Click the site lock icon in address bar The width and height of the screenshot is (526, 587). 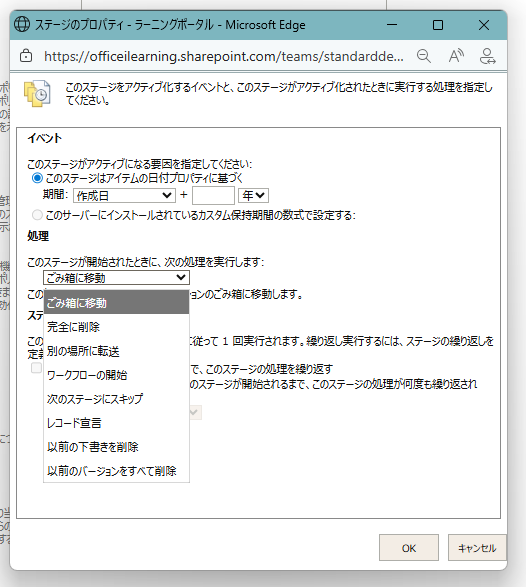tap(26, 56)
